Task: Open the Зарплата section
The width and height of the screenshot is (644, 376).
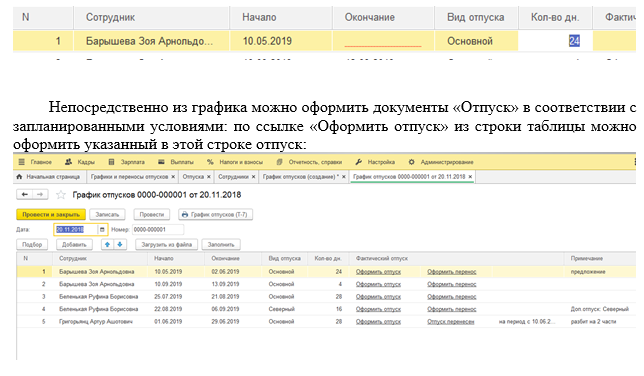Action: tap(132, 162)
